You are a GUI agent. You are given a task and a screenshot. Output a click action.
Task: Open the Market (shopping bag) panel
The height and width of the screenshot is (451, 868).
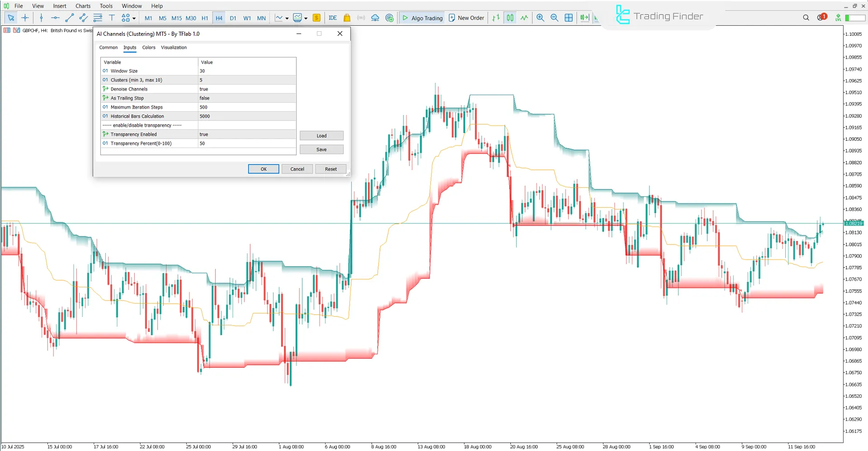point(346,18)
